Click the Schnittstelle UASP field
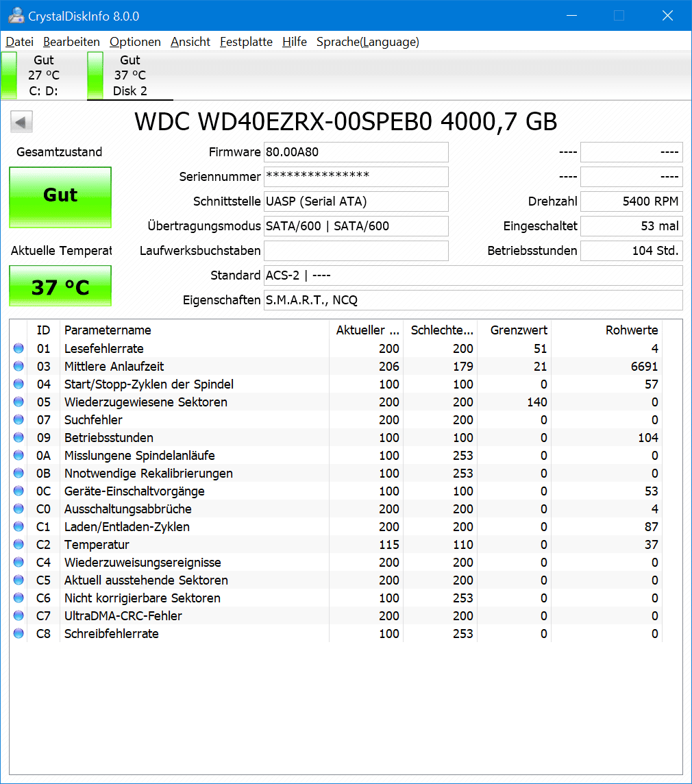Image resolution: width=692 pixels, height=784 pixels. pyautogui.click(x=356, y=201)
